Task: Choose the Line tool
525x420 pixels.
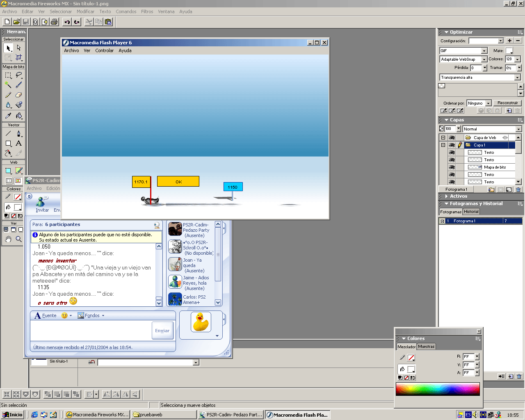Action: [x=8, y=133]
